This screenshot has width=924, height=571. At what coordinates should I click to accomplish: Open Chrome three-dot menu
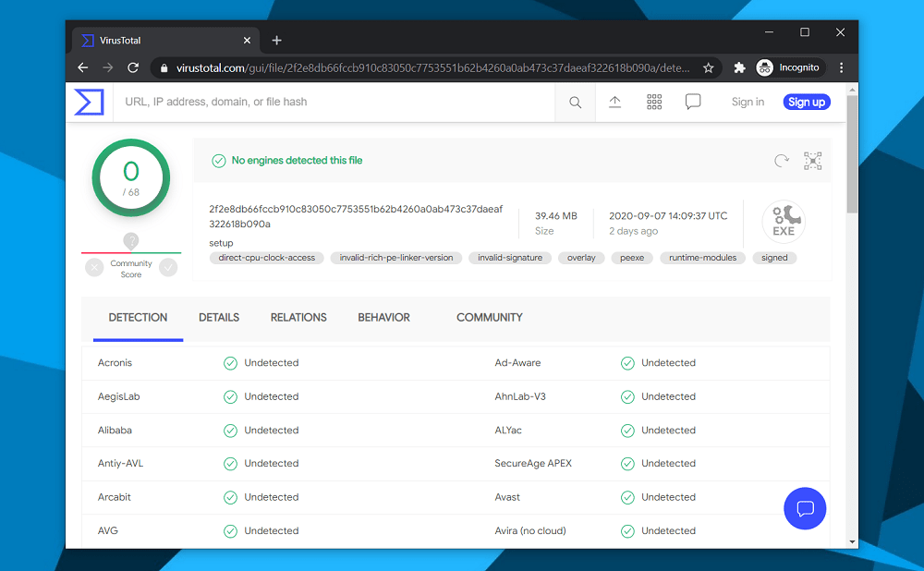tap(842, 67)
